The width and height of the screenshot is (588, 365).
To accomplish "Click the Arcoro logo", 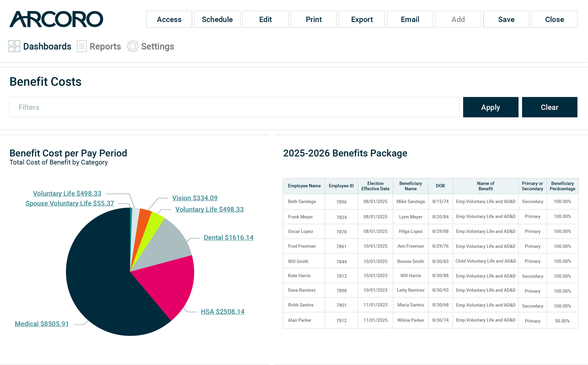I will pyautogui.click(x=56, y=19).
